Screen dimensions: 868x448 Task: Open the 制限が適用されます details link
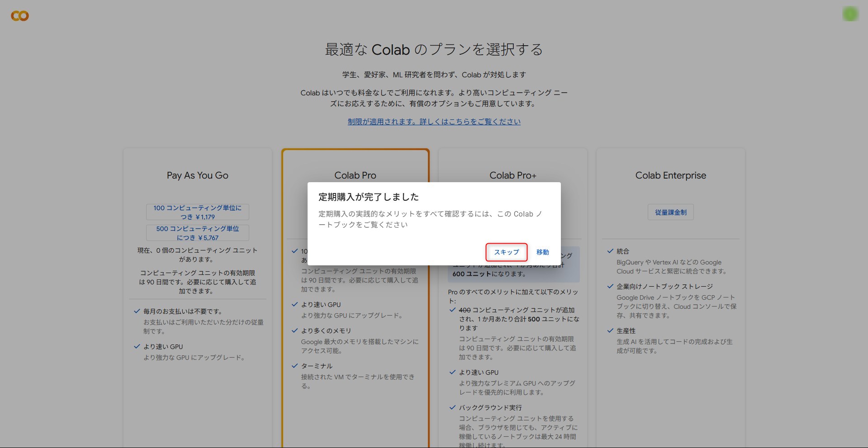(x=434, y=122)
